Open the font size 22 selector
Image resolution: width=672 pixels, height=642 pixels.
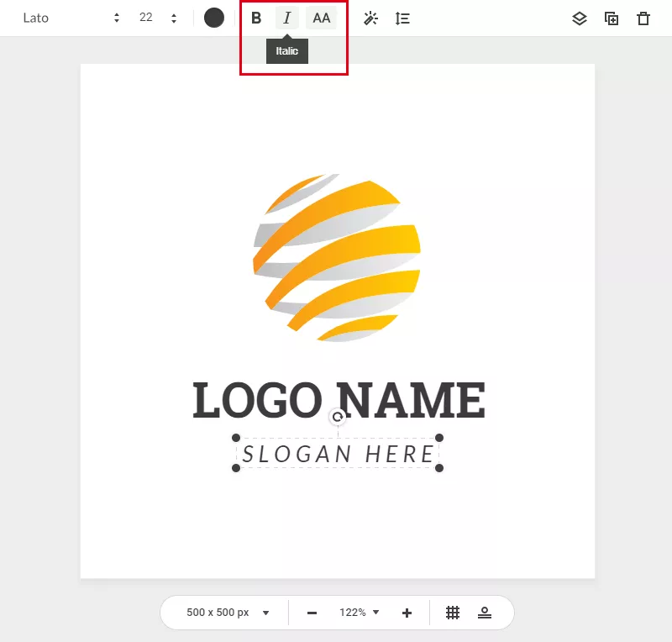pyautogui.click(x=158, y=18)
